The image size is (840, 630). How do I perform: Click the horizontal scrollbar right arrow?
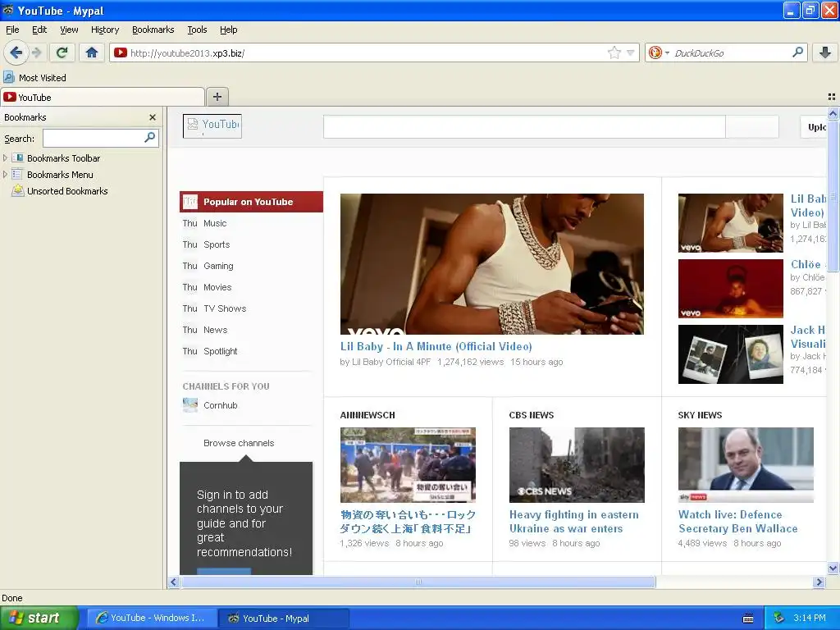click(819, 582)
